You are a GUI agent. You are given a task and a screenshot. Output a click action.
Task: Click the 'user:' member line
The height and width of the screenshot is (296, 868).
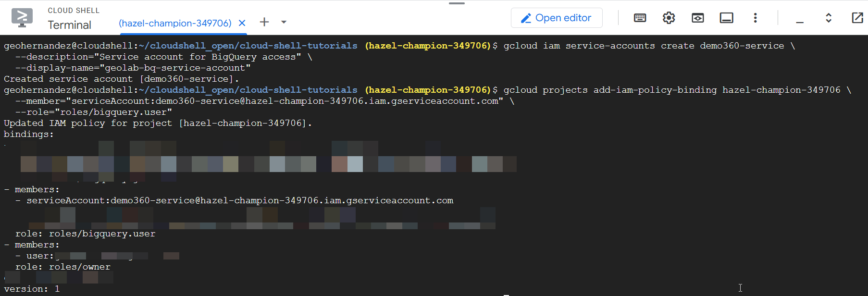[98, 256]
